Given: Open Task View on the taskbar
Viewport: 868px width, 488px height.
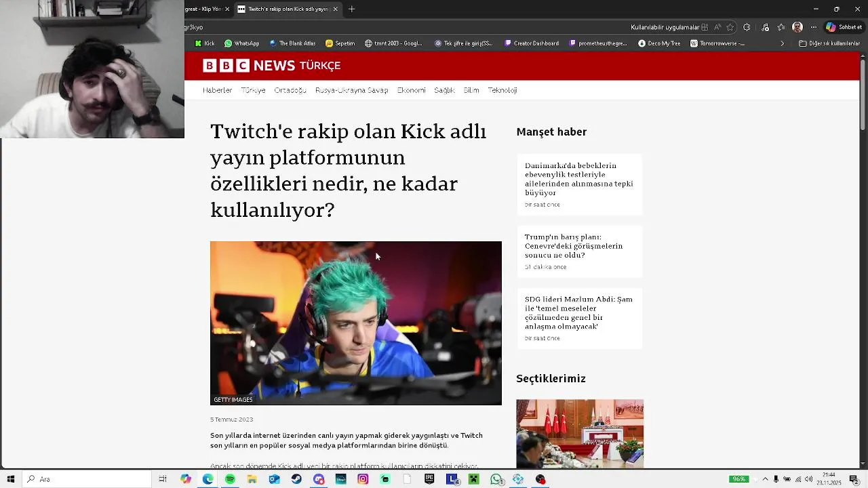Looking at the screenshot, I should [x=163, y=479].
